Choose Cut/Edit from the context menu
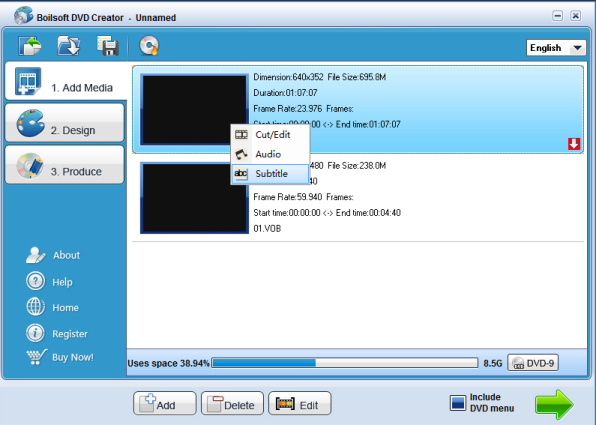The image size is (596, 425). click(x=270, y=135)
